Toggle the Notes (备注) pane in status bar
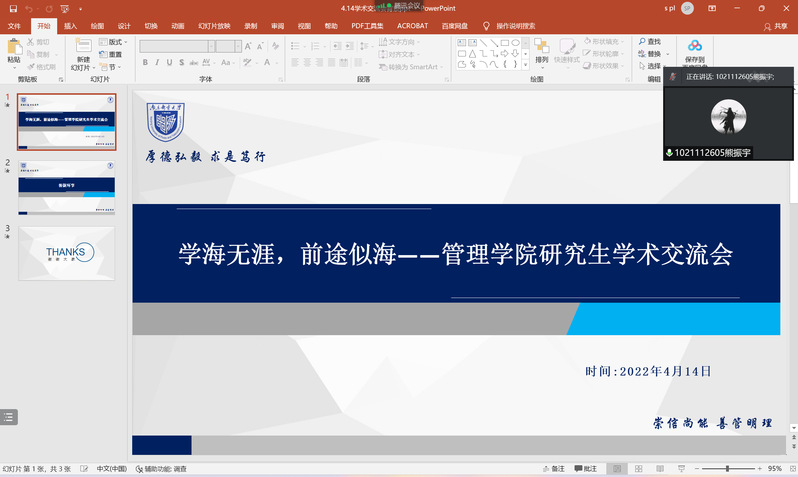This screenshot has width=798, height=477. (x=553, y=469)
